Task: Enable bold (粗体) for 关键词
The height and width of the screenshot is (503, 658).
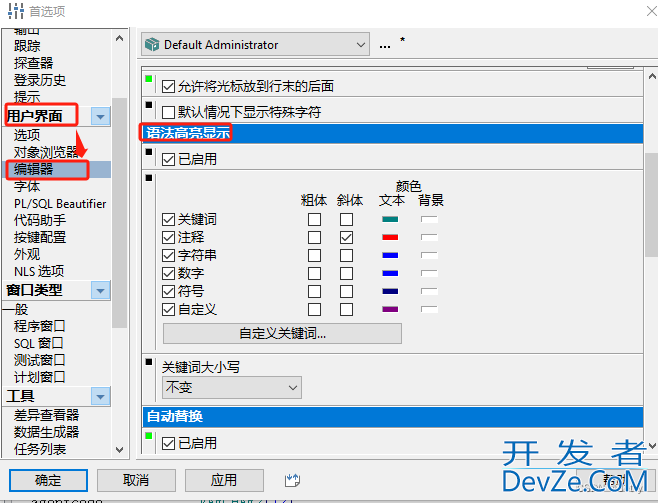Action: [314, 219]
